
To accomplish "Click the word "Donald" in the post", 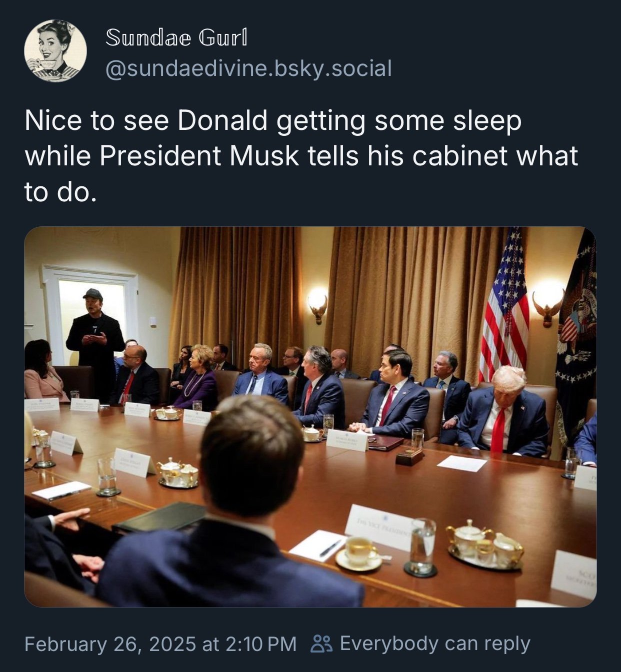I will [222, 120].
